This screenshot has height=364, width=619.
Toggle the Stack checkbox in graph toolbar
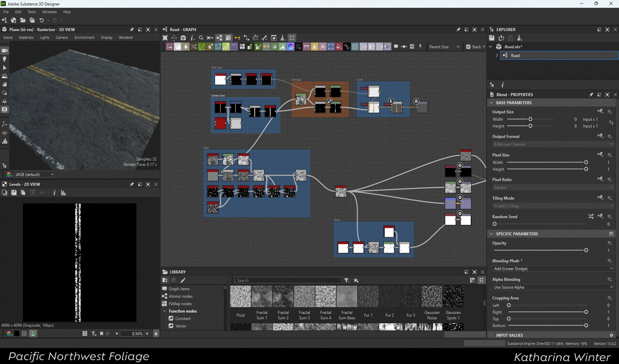pyautogui.click(x=468, y=47)
